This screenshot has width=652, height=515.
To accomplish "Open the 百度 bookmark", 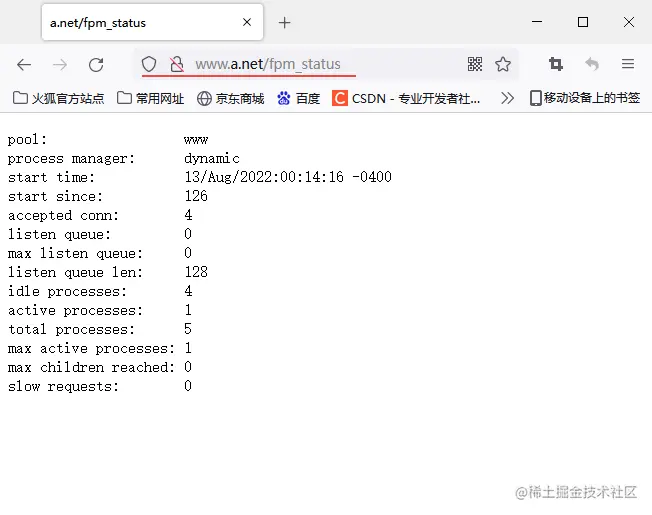I will pos(299,99).
